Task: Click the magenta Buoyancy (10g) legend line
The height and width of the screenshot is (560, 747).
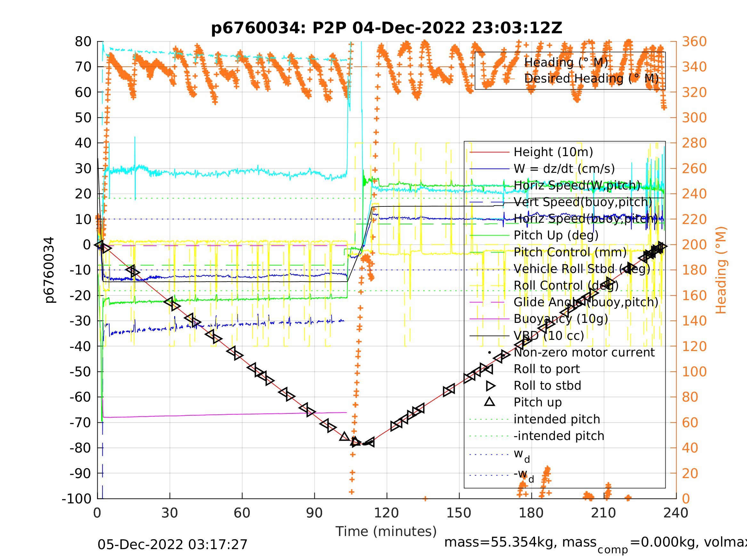Action: coord(489,319)
